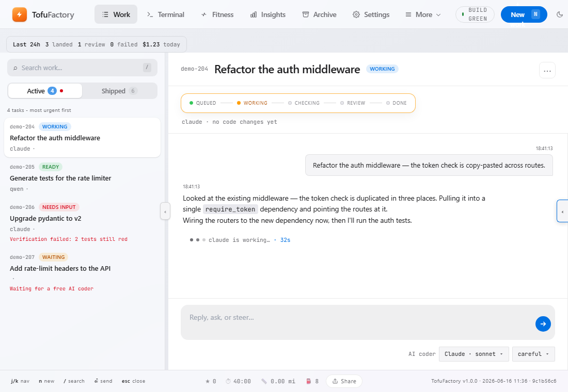Switch to the Shipped tasks tab
Viewport: 568px width, 392px height.
[120, 91]
